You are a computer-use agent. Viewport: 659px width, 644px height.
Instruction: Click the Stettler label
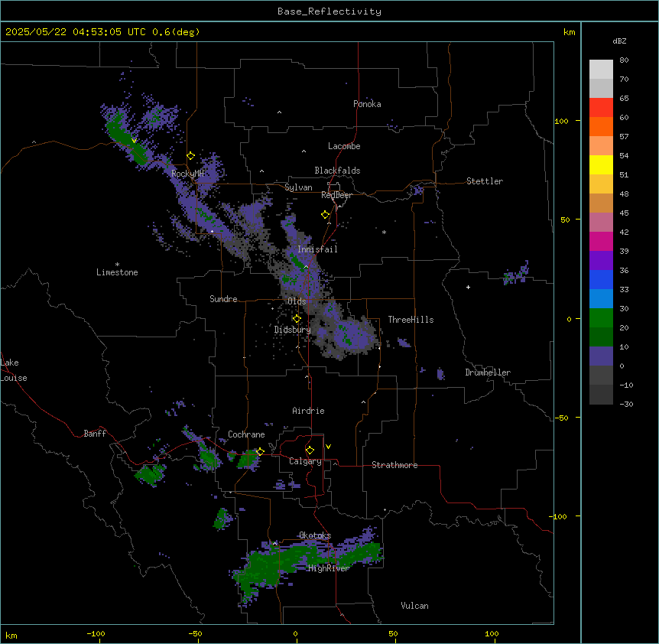pos(485,181)
